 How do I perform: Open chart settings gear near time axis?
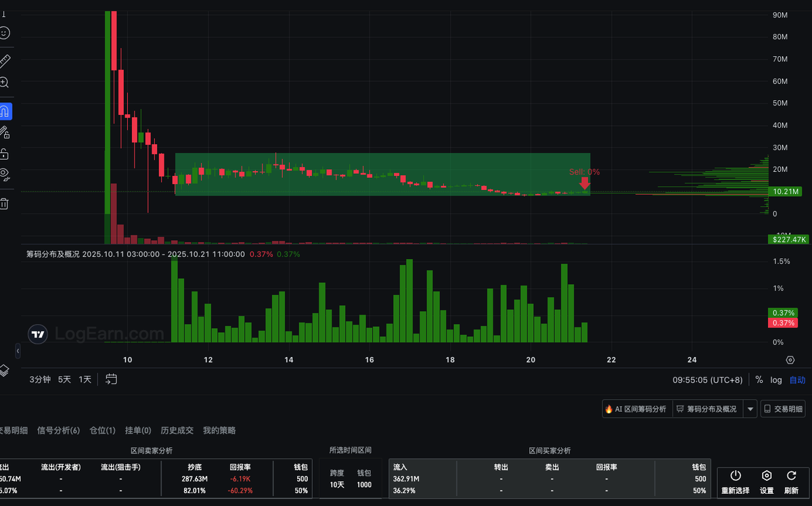[x=790, y=360]
